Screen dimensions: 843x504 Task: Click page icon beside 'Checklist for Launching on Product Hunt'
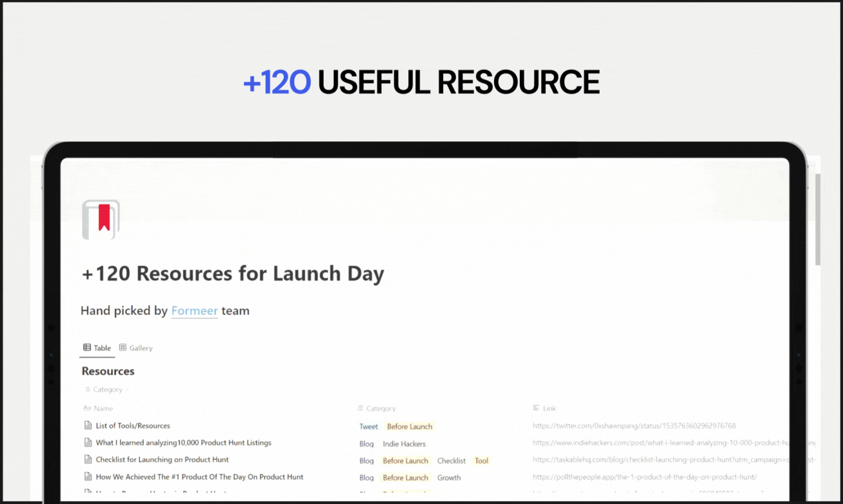click(x=88, y=459)
